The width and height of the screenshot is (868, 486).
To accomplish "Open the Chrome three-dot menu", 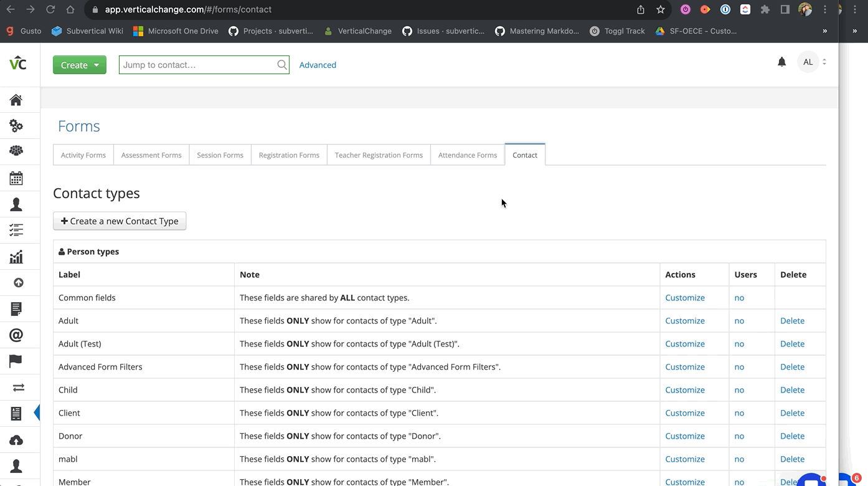I will click(x=825, y=9).
